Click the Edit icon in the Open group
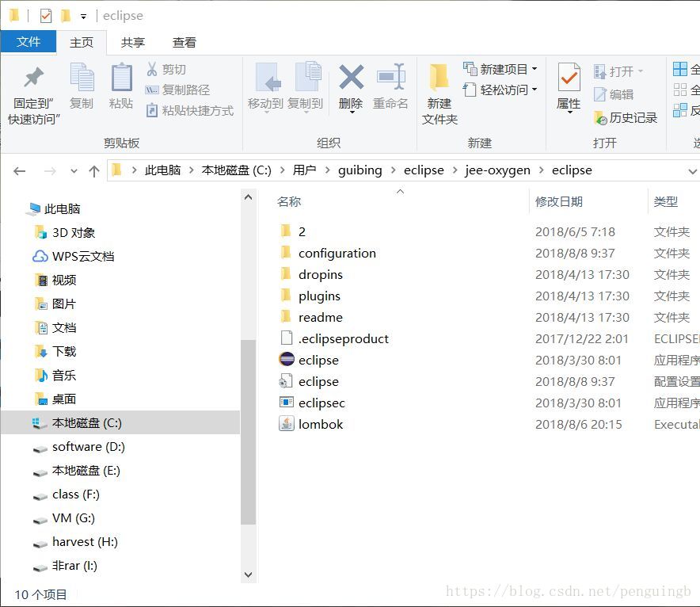Viewport: 700px width, 607px height. tap(599, 94)
